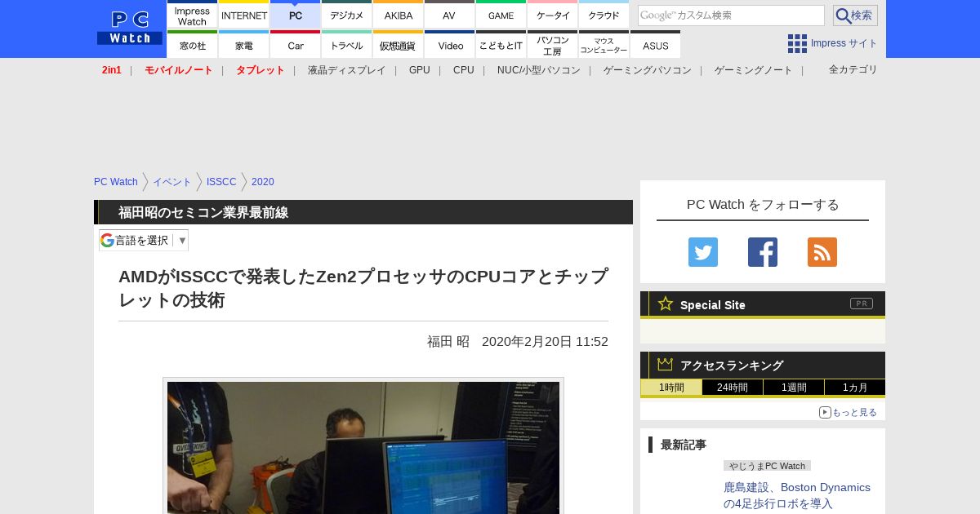Image resolution: width=980 pixels, height=514 pixels.
Task: Open 福田昭のセミコン業界最前線 series header
Action: tap(203, 212)
